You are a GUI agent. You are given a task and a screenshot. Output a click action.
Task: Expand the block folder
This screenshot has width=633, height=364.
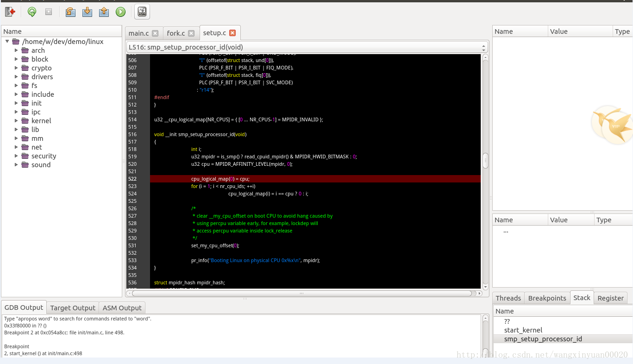(x=16, y=59)
